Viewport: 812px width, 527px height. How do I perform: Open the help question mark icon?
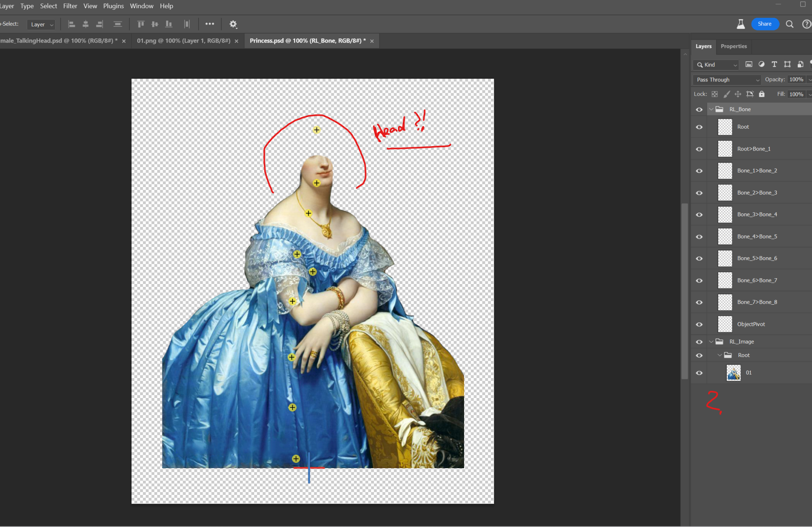point(807,24)
